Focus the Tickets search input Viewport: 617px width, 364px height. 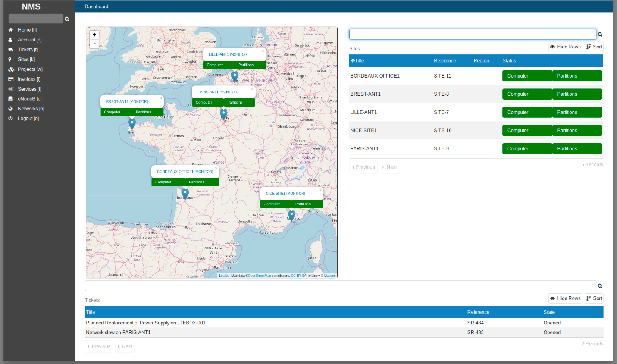tap(341, 286)
